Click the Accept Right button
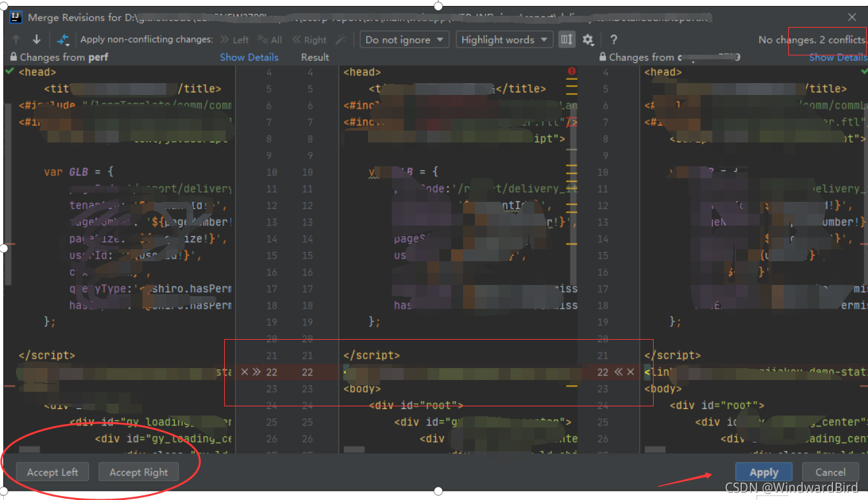 coord(139,472)
